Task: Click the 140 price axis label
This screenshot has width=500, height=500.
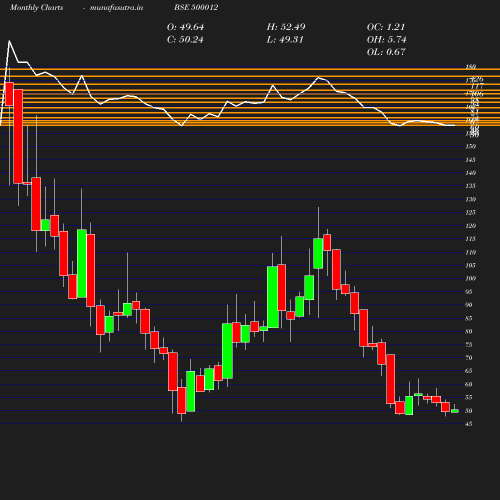Action: click(471, 173)
